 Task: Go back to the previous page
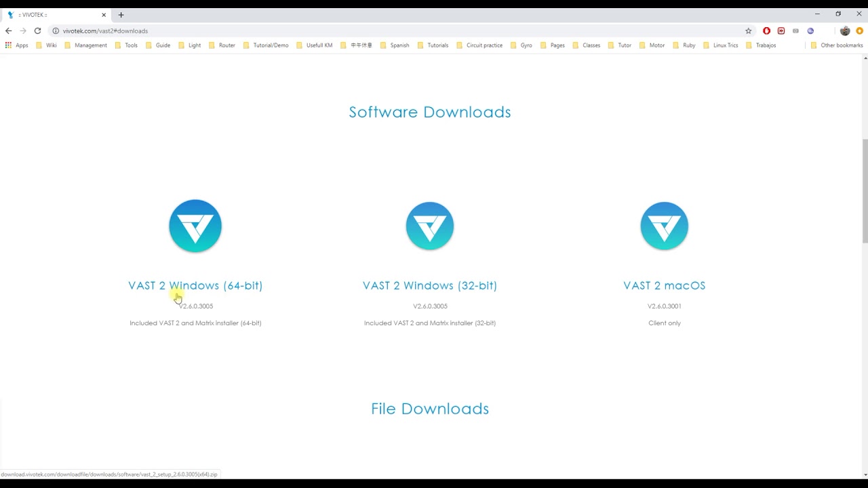tap(8, 30)
